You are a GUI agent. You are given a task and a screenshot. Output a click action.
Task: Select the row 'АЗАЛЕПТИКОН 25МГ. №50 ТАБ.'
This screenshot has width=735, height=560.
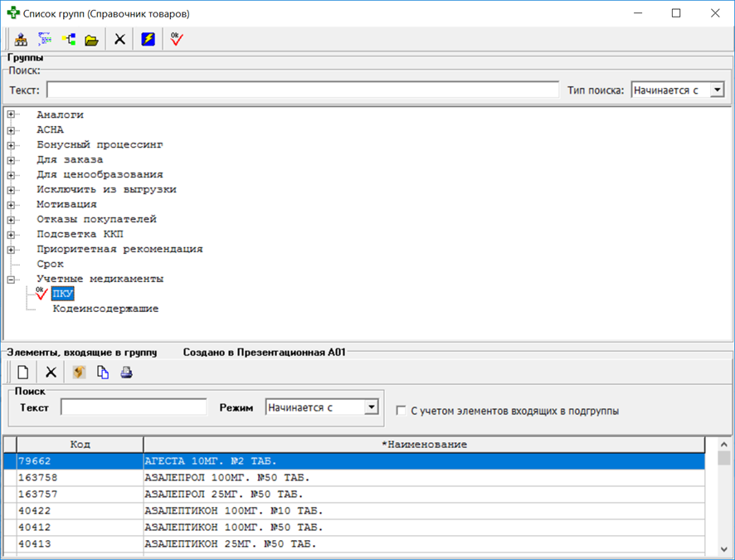click(354, 543)
